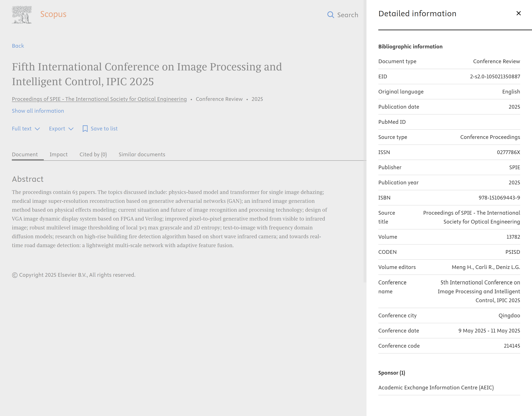
Task: Click Source title value in detail panel
Action: (x=472, y=217)
